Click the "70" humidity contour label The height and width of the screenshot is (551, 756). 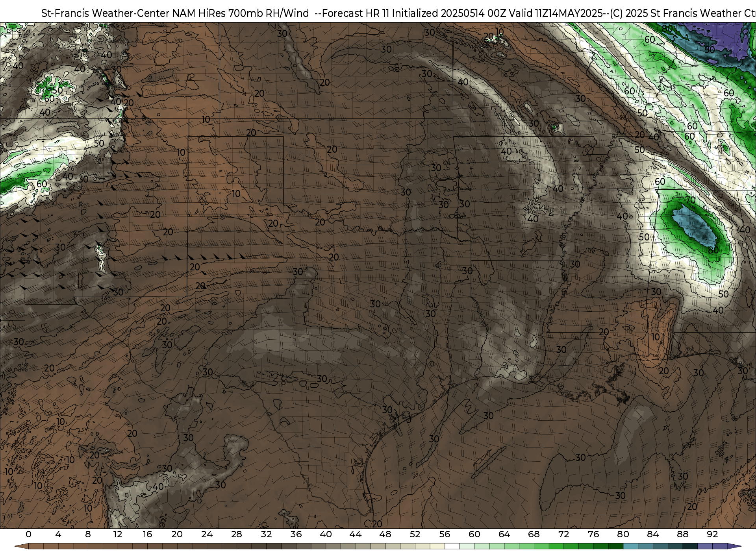[690, 200]
